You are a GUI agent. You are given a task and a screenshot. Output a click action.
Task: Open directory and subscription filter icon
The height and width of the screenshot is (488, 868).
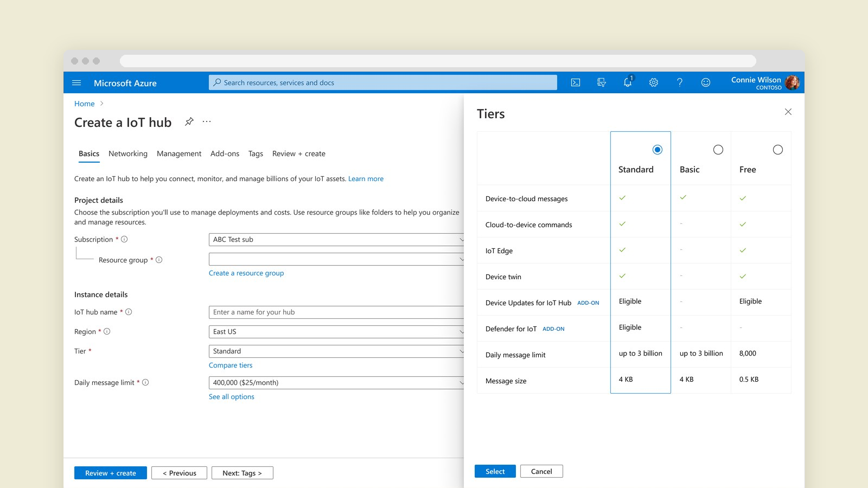[602, 82]
